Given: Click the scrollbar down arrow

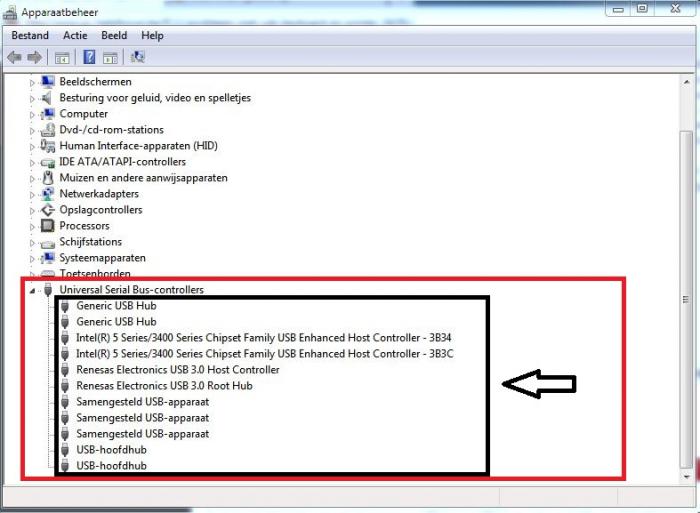Looking at the screenshot, I should [x=687, y=477].
